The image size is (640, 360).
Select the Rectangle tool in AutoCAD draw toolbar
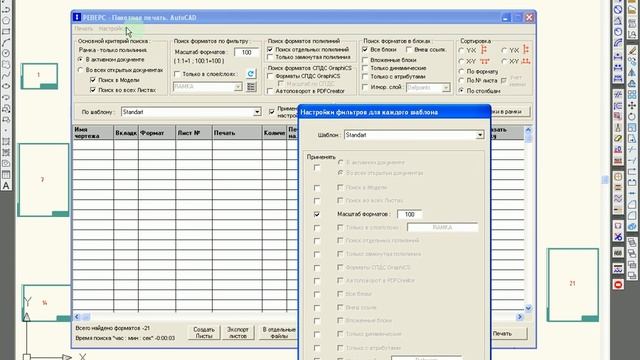[6, 31]
